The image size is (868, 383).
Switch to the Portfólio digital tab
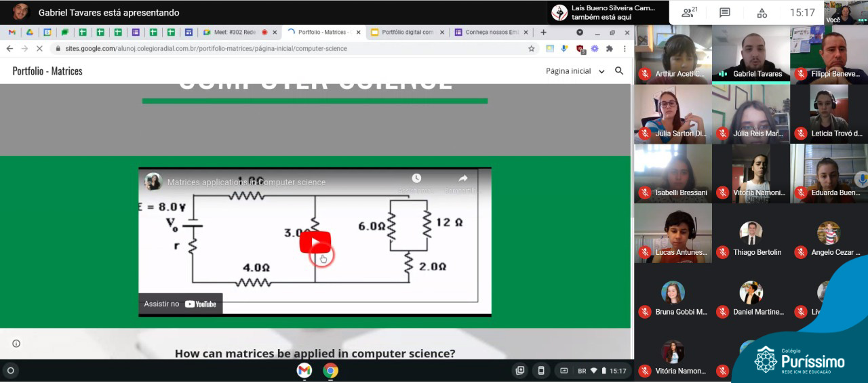pyautogui.click(x=407, y=32)
